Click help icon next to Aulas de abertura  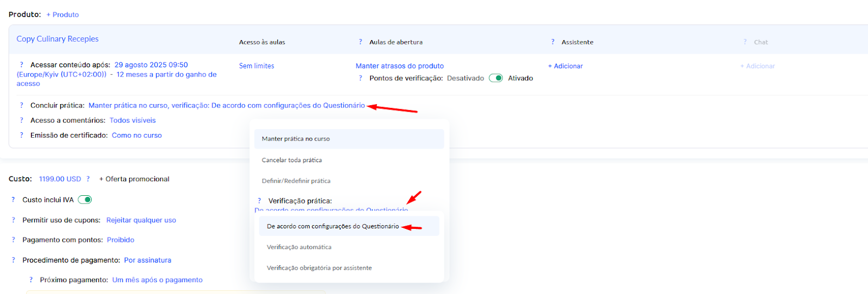click(x=360, y=42)
